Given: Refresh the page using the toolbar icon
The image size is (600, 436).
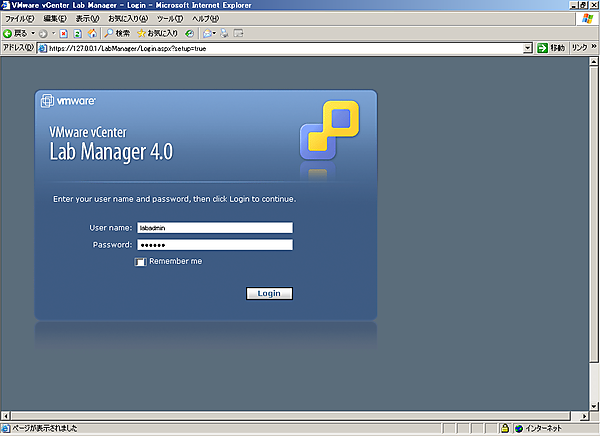Looking at the screenshot, I should (79, 33).
